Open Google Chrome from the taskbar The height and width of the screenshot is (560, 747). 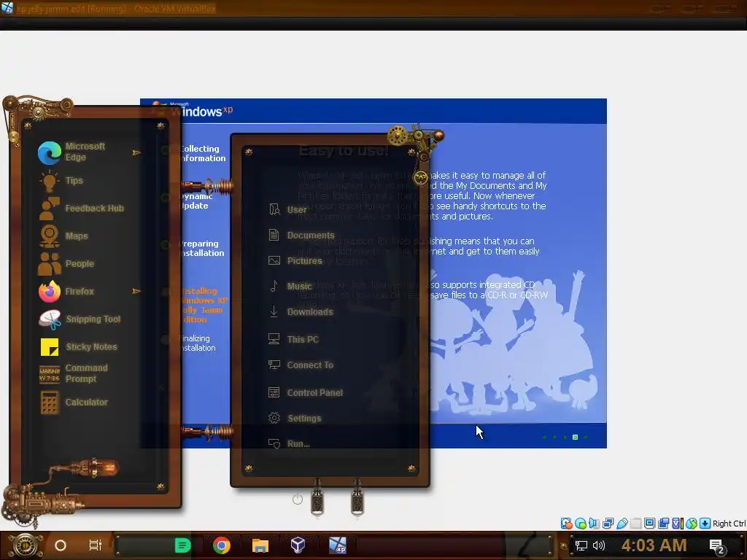[222, 545]
